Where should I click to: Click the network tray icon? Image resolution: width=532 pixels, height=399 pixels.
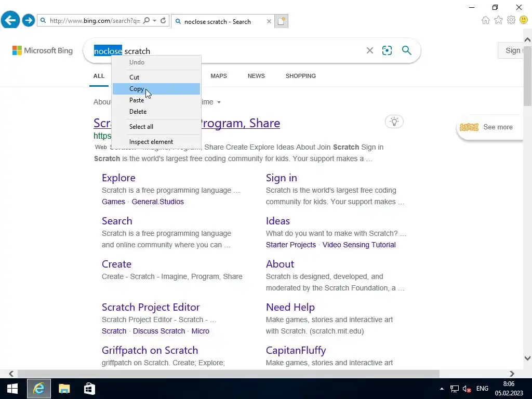coord(454,389)
